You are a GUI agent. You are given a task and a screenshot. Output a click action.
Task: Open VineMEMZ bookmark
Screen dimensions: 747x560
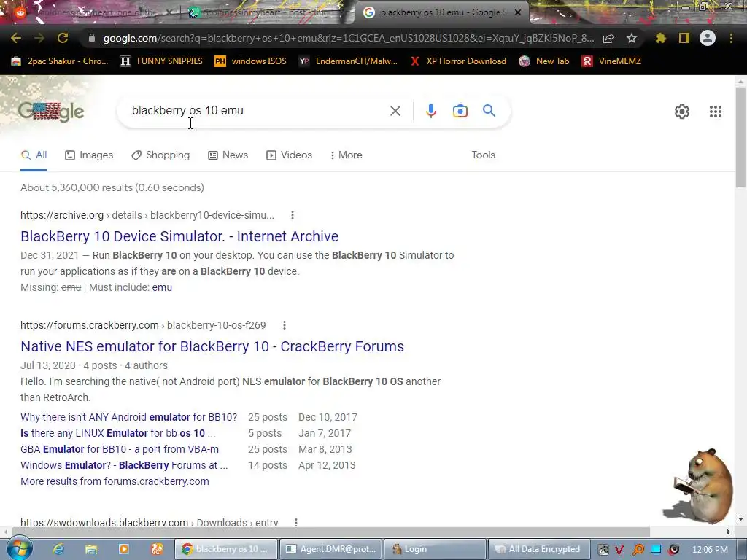point(612,61)
